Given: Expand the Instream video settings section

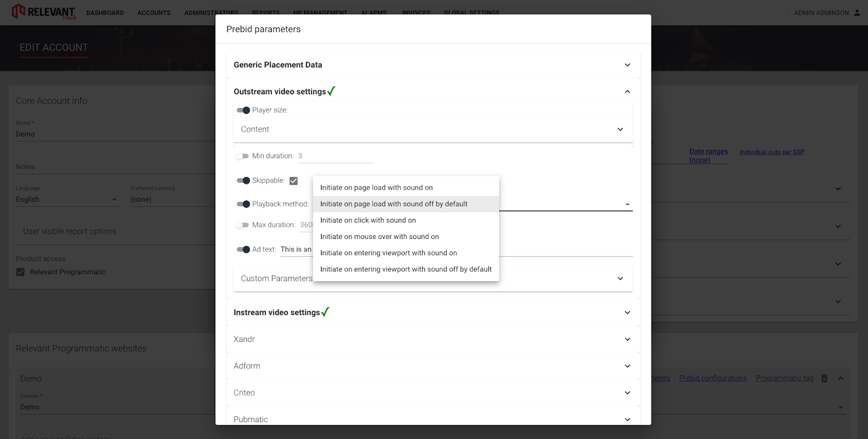Looking at the screenshot, I should 627,313.
